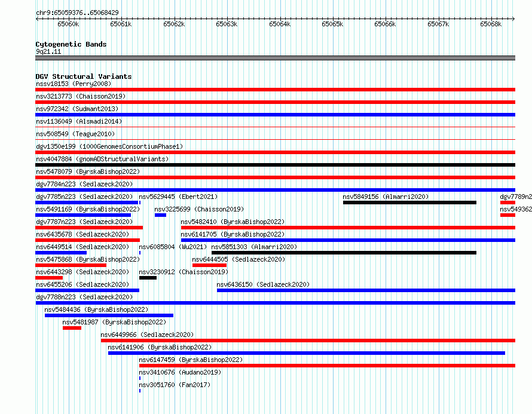Image resolution: width=532 pixels, height=414 pixels.
Task: Click the DGV Structural Variants track title
Action: coord(84,76)
